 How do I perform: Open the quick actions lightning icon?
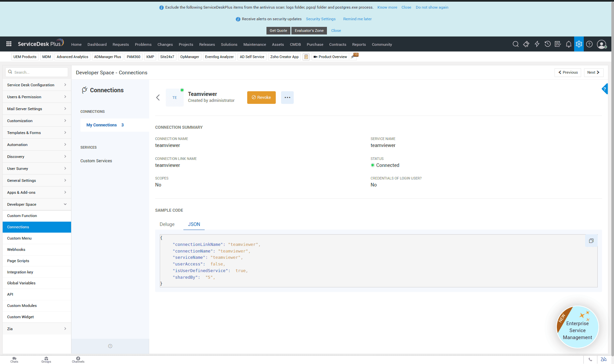point(537,44)
